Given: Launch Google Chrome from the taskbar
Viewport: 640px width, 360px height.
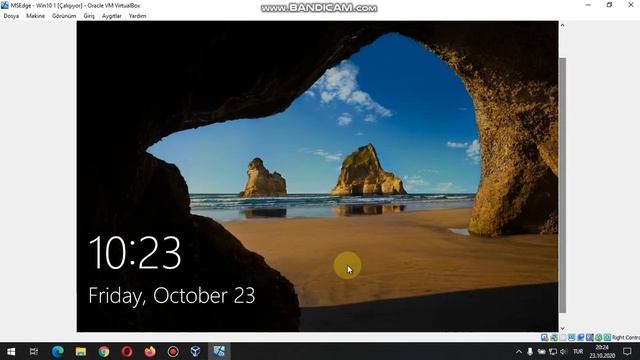Looking at the screenshot, I should point(104,351).
